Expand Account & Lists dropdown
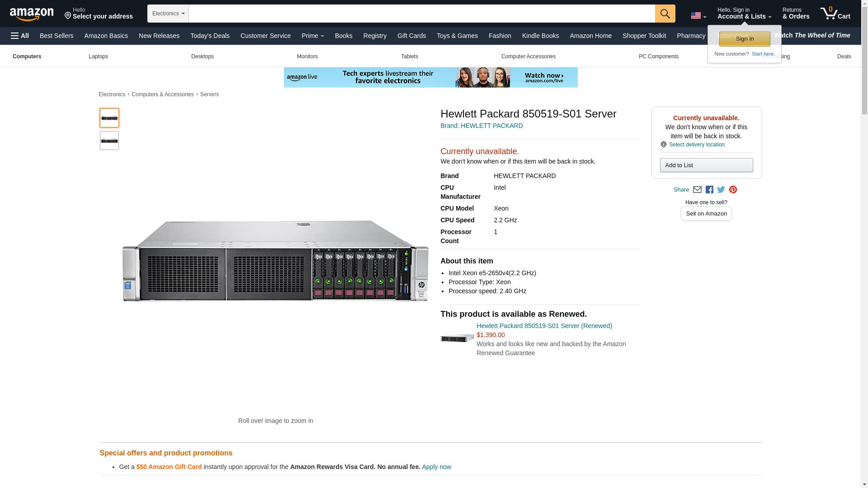Image resolution: width=868 pixels, height=488 pixels. [744, 13]
